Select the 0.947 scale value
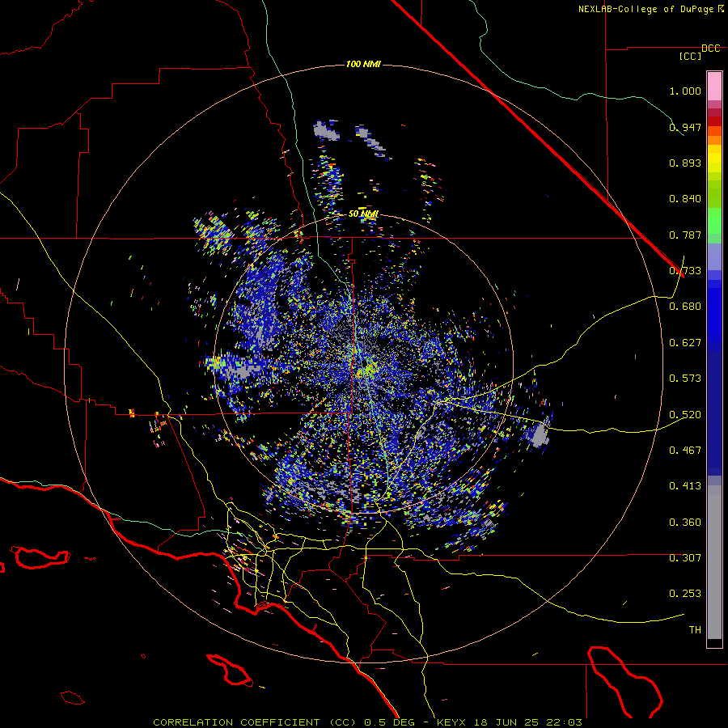728x728 pixels. (685, 127)
